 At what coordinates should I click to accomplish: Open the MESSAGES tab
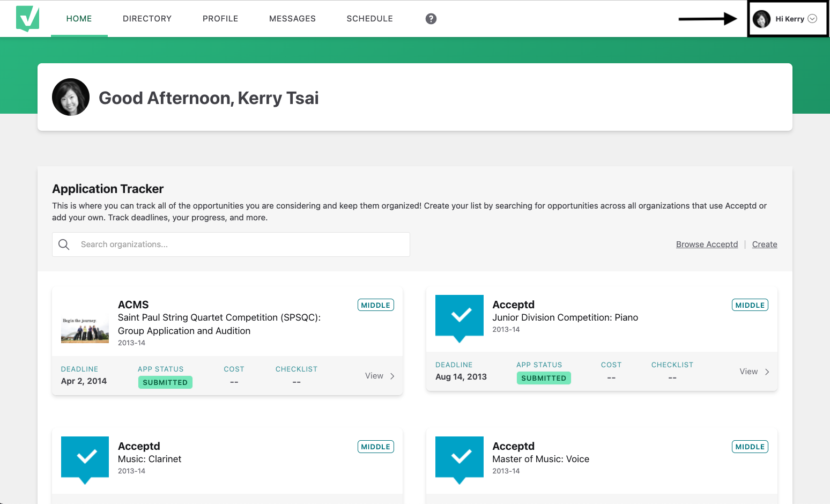292,19
